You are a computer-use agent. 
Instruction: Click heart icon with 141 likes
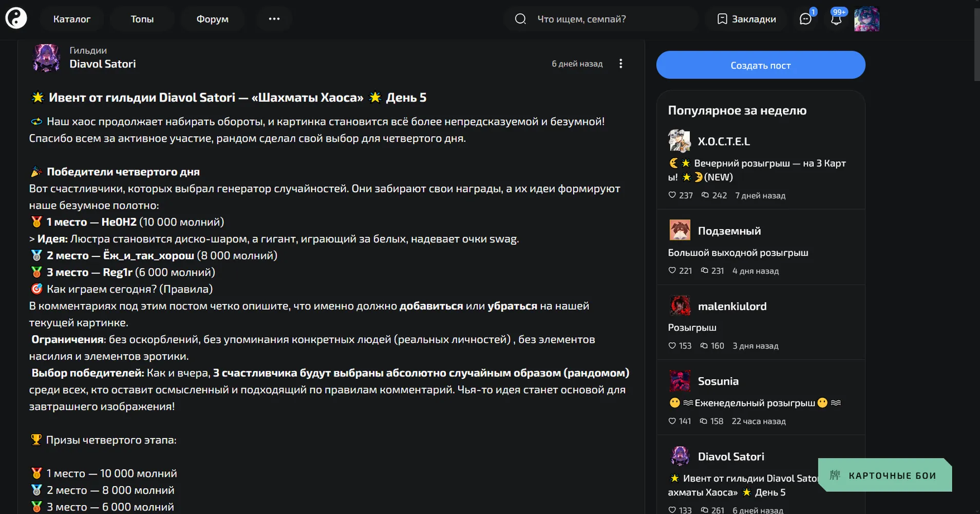coord(672,421)
